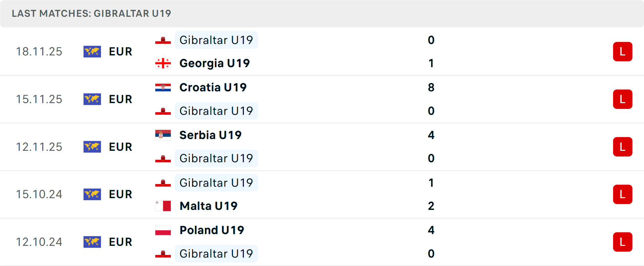Click the Croatia U19 checkered flag icon
The width and height of the screenshot is (644, 266).
pyautogui.click(x=163, y=87)
